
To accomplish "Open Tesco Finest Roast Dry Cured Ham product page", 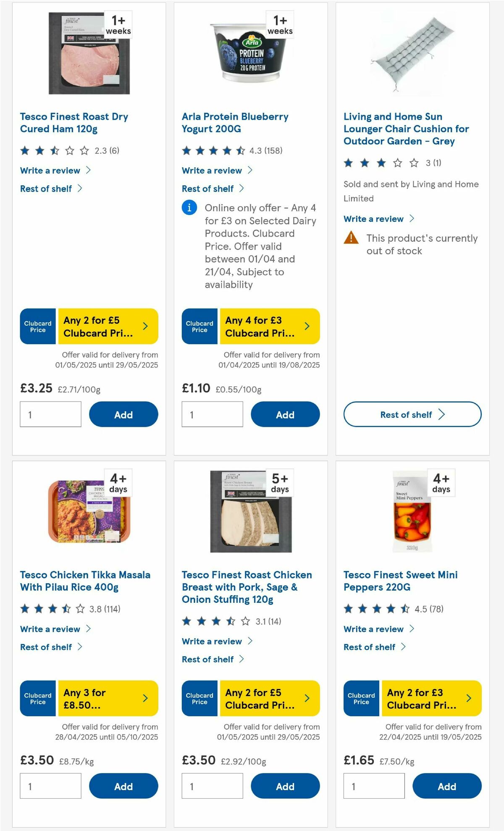I will click(x=75, y=123).
